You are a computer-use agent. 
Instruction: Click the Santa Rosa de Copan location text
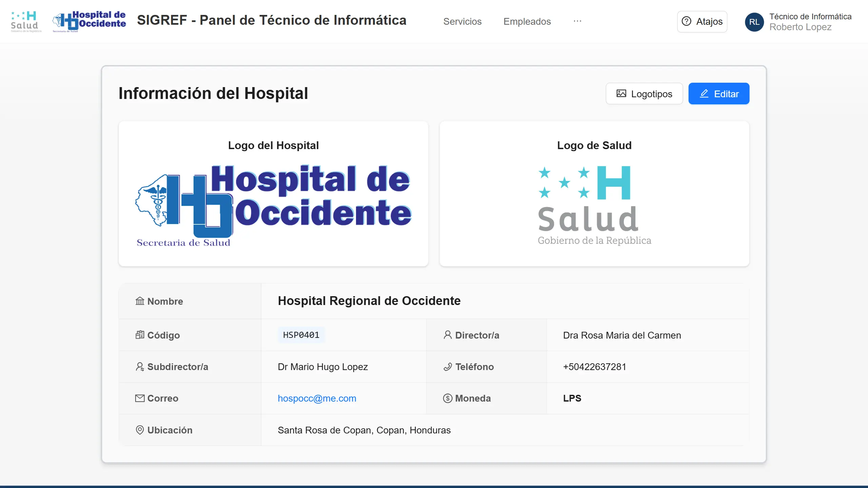[x=364, y=430]
